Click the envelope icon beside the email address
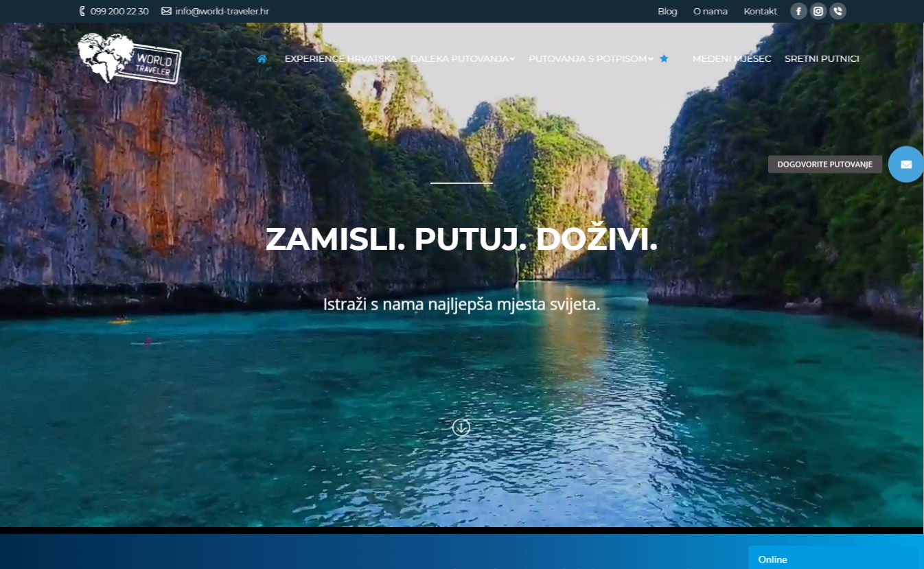The height and width of the screenshot is (569, 924). click(166, 11)
